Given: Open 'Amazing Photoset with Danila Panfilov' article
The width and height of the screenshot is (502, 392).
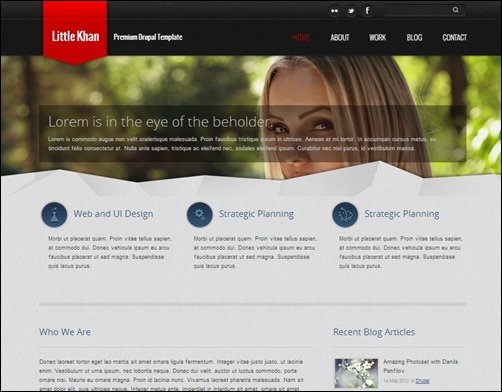Looking at the screenshot, I should [x=421, y=366].
